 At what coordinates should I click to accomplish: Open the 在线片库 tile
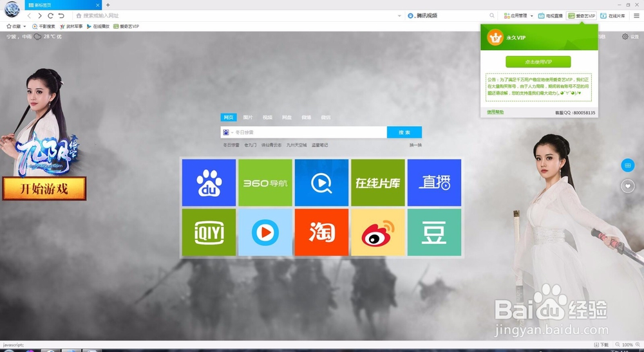point(378,183)
